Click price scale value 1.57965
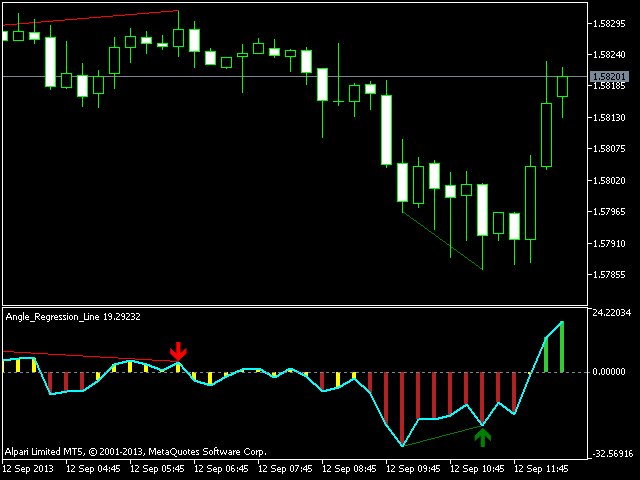The height and width of the screenshot is (480, 640). coord(609,212)
